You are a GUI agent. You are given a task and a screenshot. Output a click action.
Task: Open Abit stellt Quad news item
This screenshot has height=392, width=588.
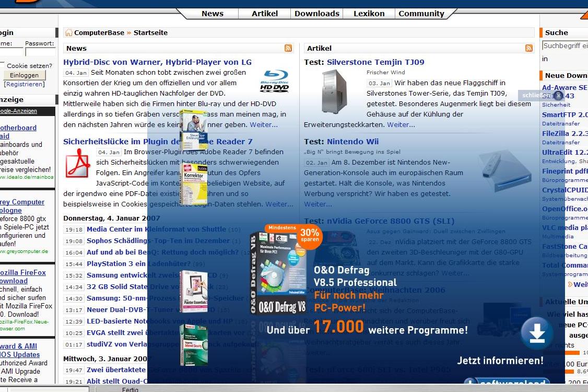(117, 381)
